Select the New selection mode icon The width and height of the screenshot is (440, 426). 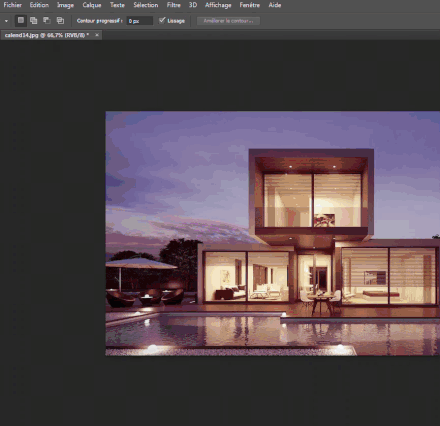[21, 20]
